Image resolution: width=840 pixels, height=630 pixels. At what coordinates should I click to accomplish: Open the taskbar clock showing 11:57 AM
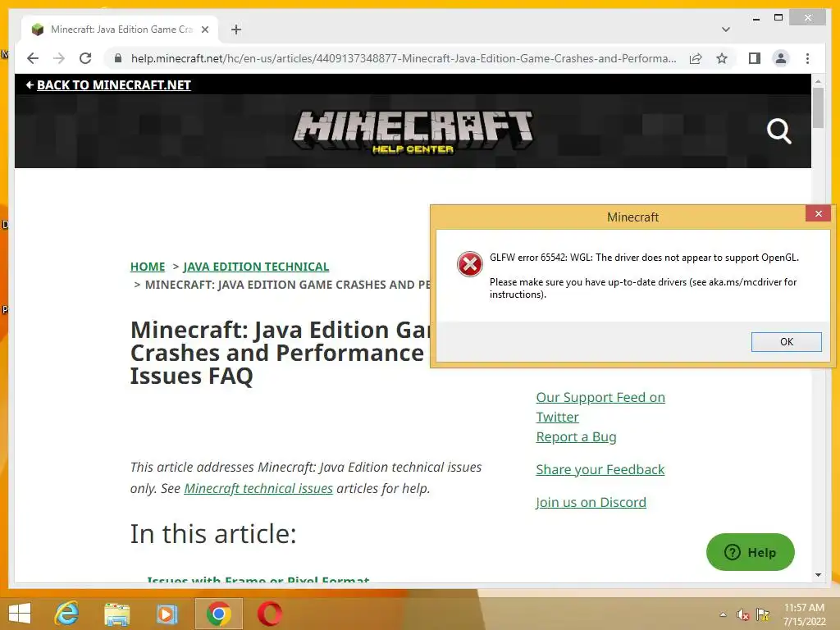pos(804,614)
